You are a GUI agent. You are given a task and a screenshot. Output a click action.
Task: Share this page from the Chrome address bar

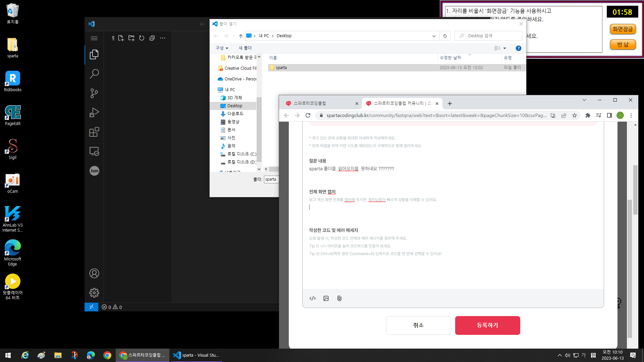point(564,115)
